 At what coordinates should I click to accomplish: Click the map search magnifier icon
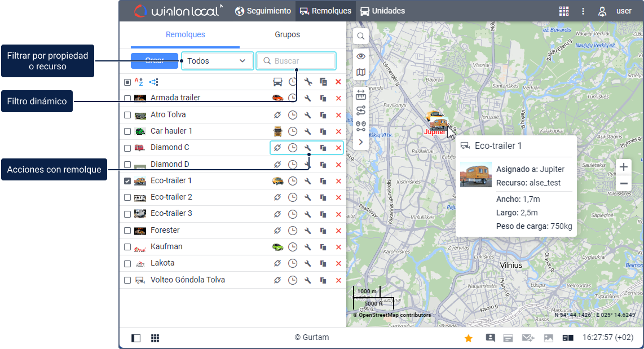click(x=361, y=37)
